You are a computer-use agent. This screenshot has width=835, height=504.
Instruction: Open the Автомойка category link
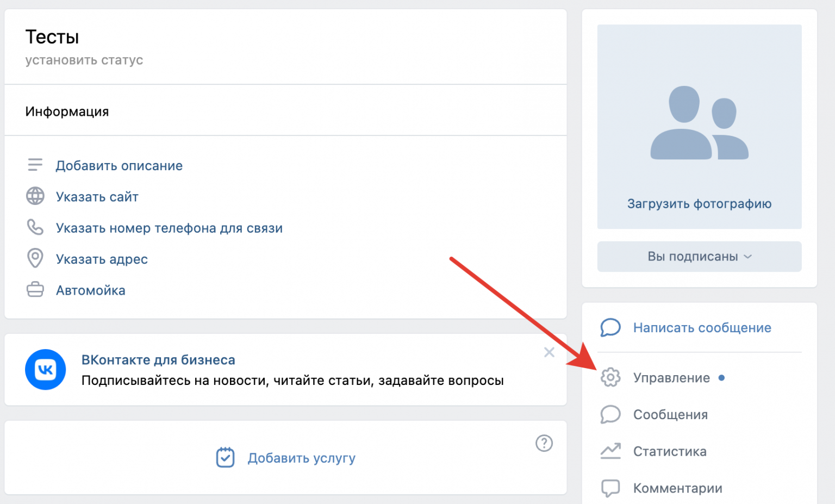[x=91, y=290]
